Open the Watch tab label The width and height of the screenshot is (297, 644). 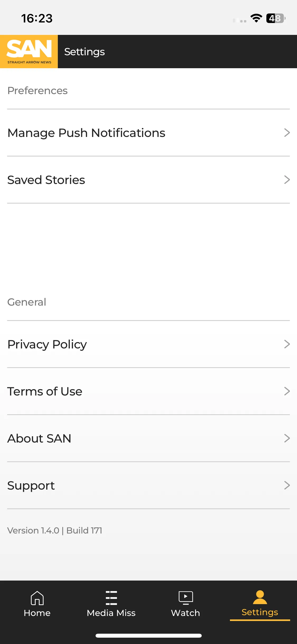click(186, 613)
